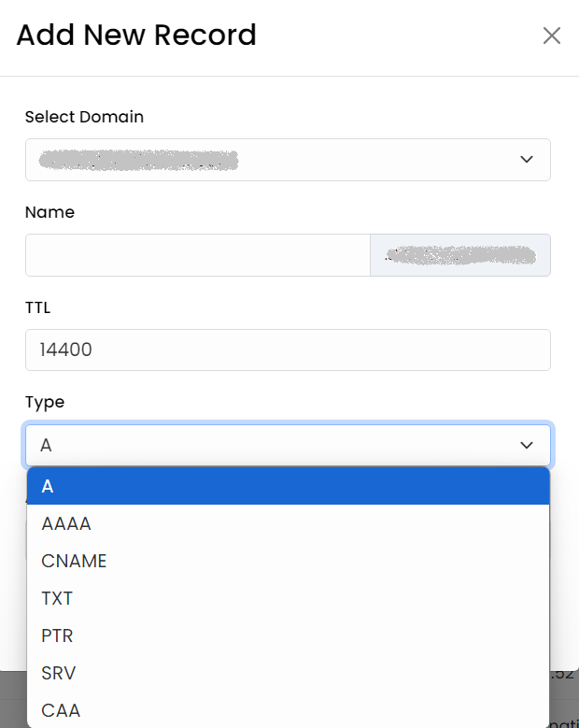
Task: Choose PTR in the type list
Action: (x=289, y=635)
